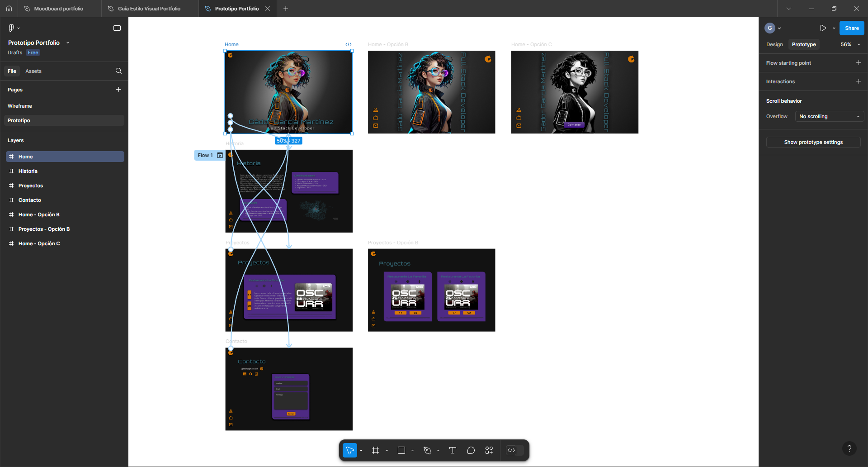
Task: Open the Actions tool
Action: [489, 450]
